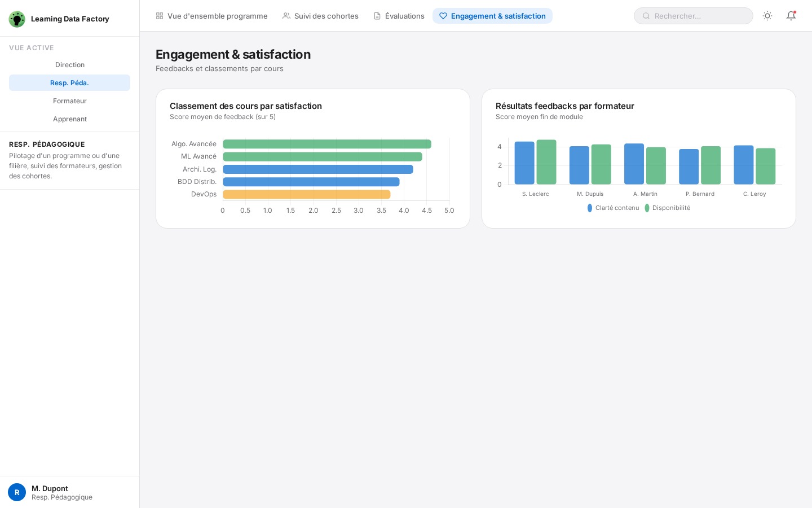The width and height of the screenshot is (812, 508).
Task: Select the Direction view
Action: coord(69,65)
